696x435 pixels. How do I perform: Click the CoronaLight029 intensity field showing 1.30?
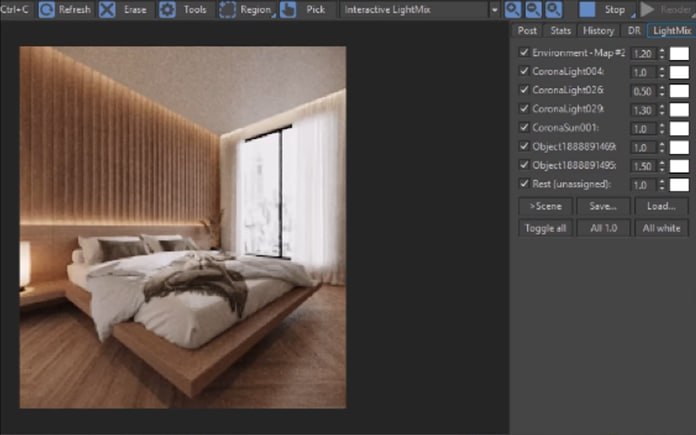(643, 110)
